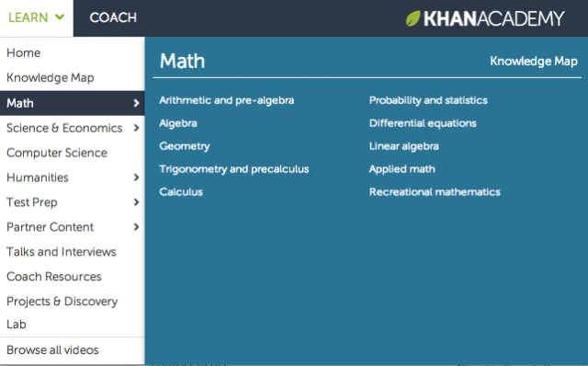Expand the Science & Economics submenu arrow
The width and height of the screenshot is (588, 366).
[136, 128]
